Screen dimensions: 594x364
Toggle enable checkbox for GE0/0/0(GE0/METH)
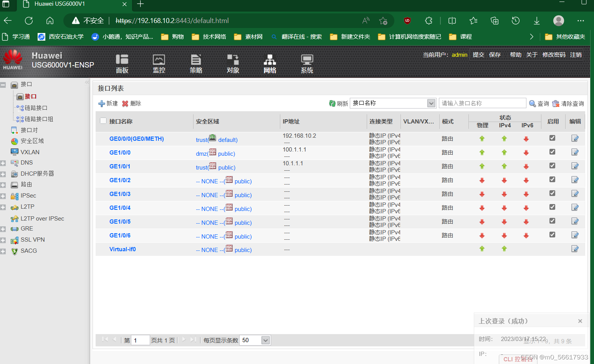(552, 138)
